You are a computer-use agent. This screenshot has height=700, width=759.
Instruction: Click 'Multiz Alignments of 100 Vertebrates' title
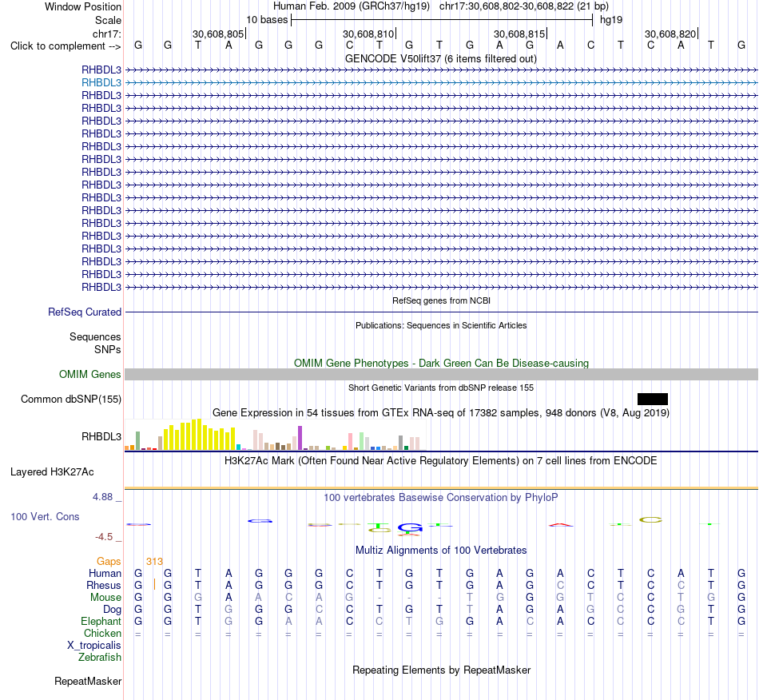coord(441,550)
